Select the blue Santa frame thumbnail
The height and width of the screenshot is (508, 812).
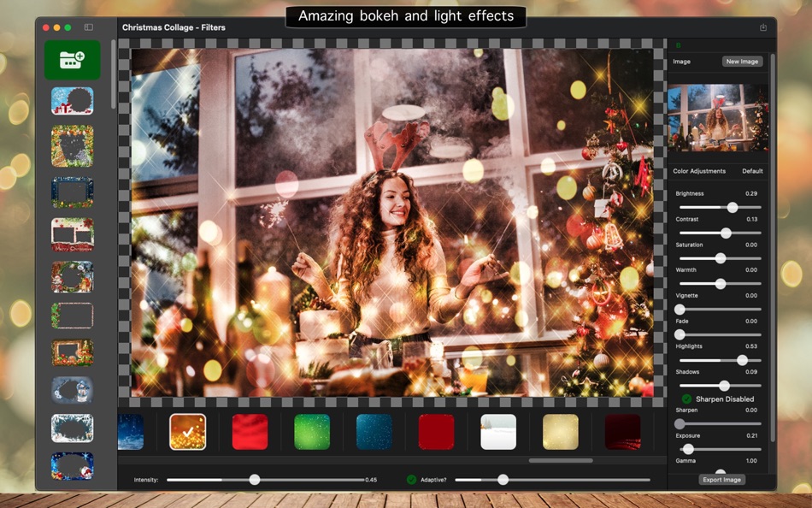coord(73,465)
